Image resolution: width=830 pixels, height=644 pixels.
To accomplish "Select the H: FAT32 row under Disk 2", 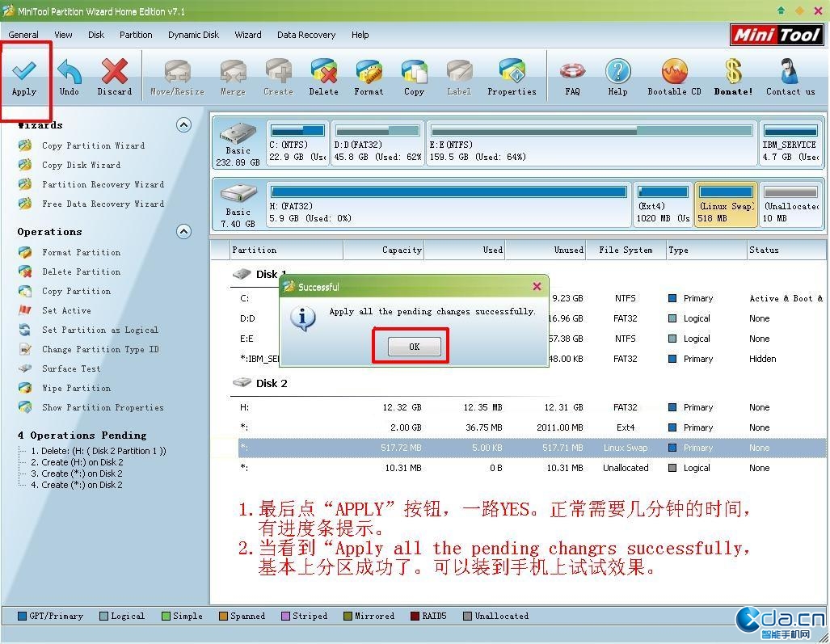I will coord(532,407).
